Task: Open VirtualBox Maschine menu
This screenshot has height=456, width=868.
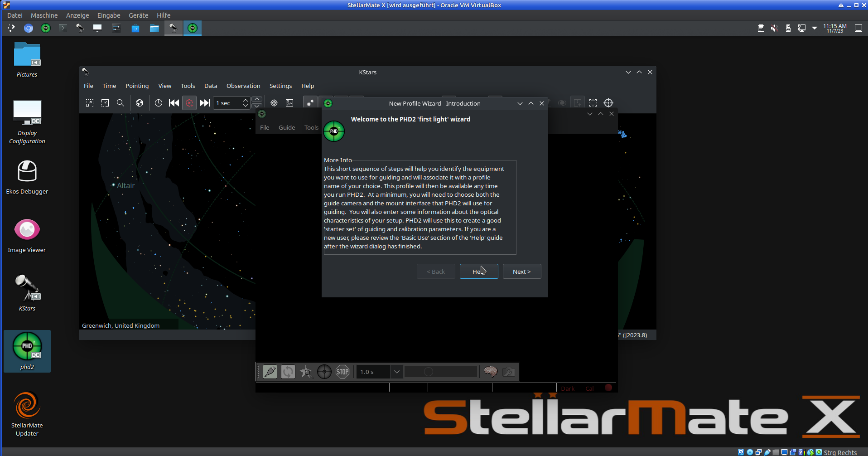Action: pyautogui.click(x=44, y=15)
